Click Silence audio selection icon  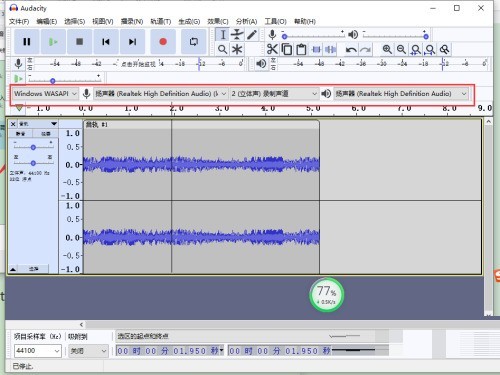point(330,50)
